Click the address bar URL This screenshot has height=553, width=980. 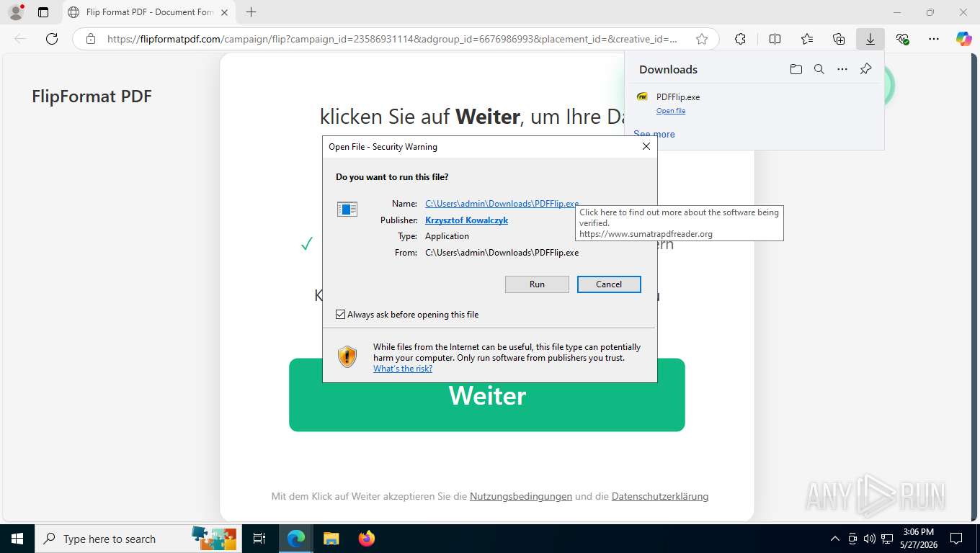click(392, 39)
